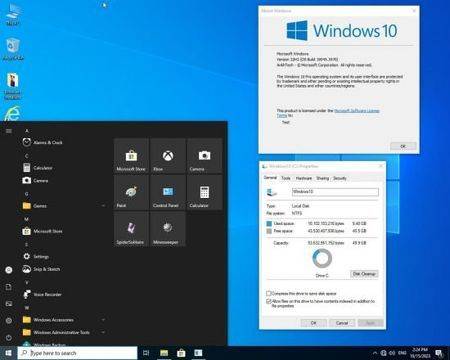Click the taskbar search box

tap(77, 353)
